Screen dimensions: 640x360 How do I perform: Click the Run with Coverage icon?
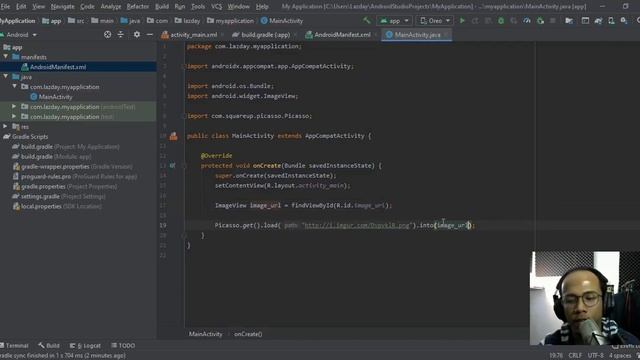(514, 20)
